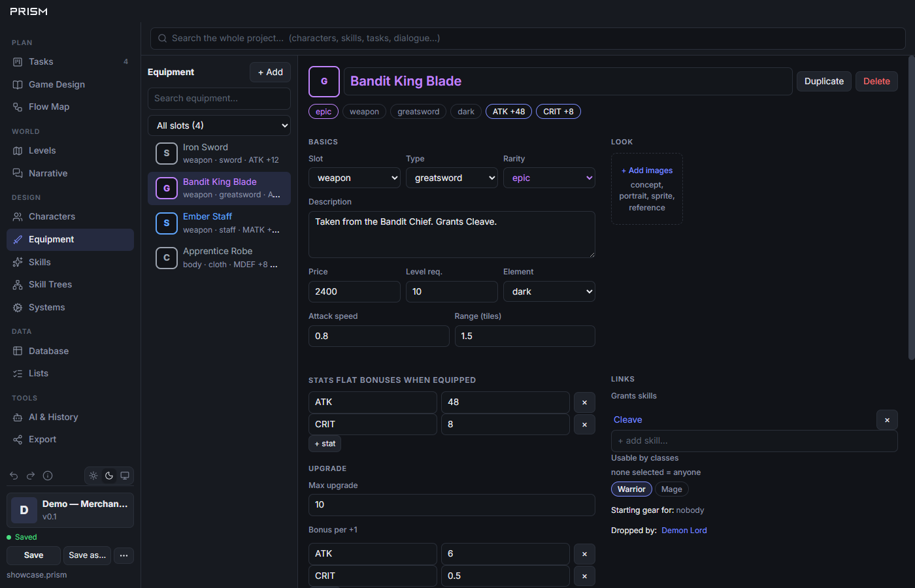915x588 pixels.
Task: Open the Characters page
Action: 70,216
